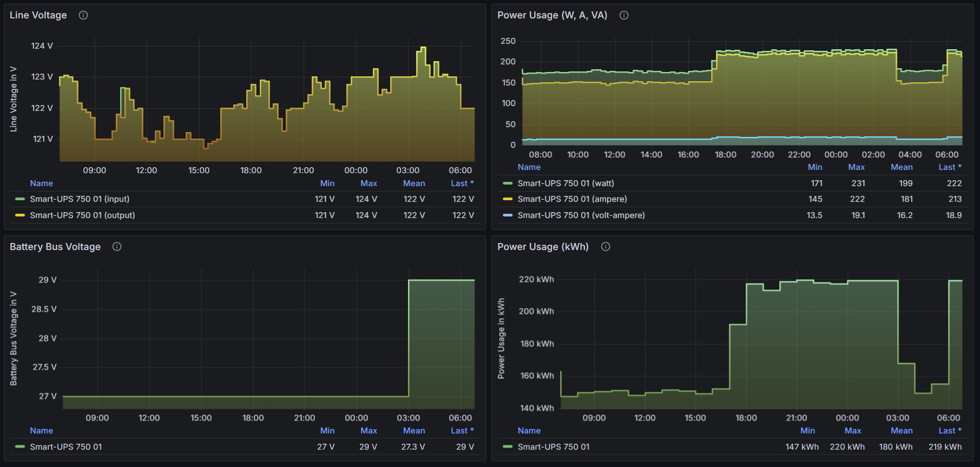The image size is (980, 467).
Task: Sort Power Usage (kWh) legend by Name
Action: (529, 431)
